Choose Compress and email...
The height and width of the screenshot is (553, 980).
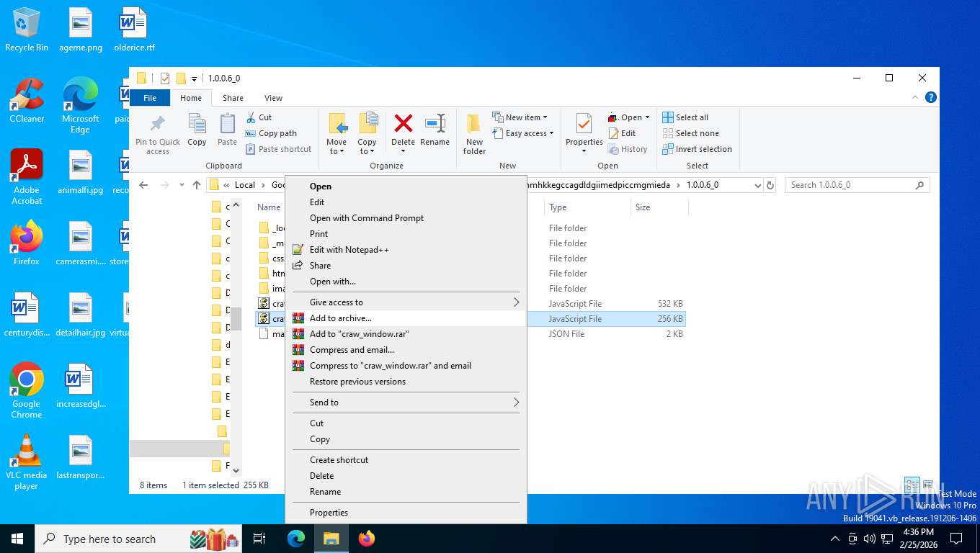[406, 350]
